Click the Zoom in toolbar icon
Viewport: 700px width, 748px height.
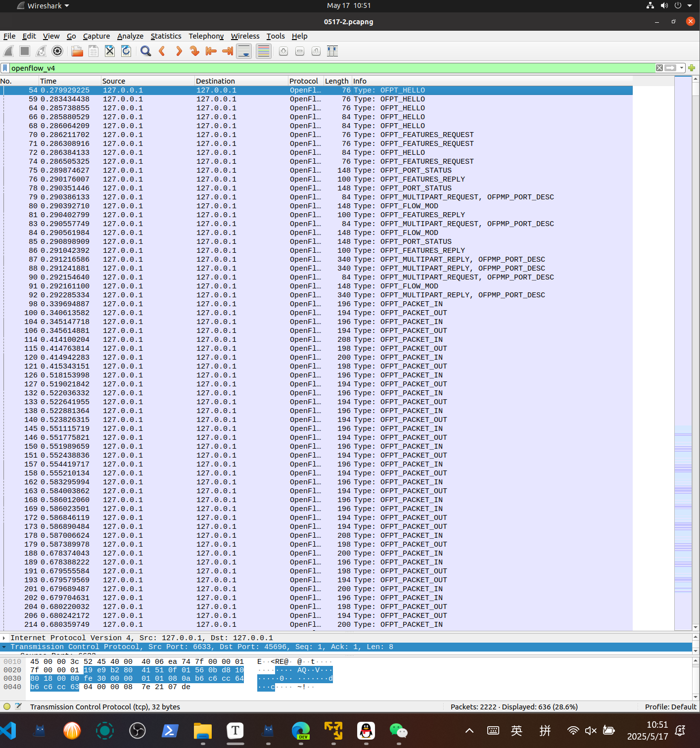coord(283,51)
